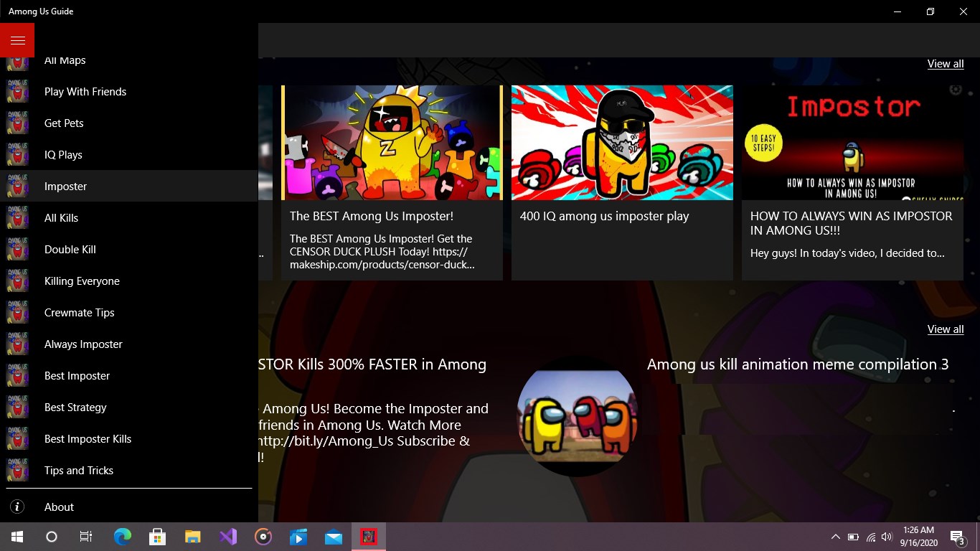Click the icon beside IQ Plays
This screenshot has width=980, height=551.
17,155
